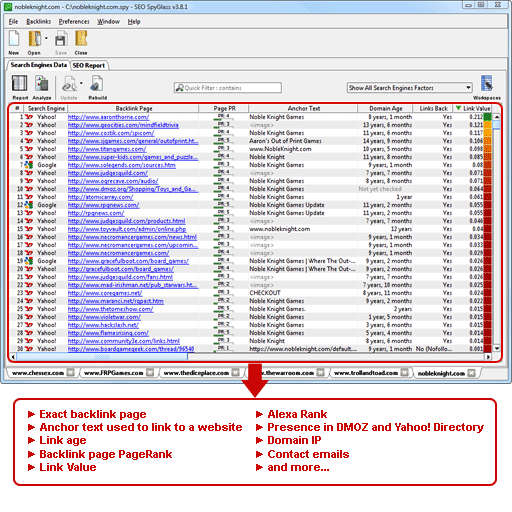Image resolution: width=512 pixels, height=512 pixels.
Task: Open the Backlinks menu
Action: [x=39, y=22]
